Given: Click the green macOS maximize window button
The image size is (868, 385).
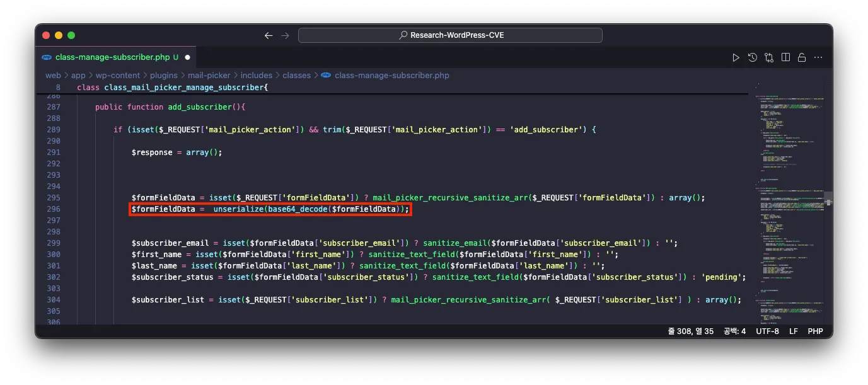Looking at the screenshot, I should click(x=71, y=35).
